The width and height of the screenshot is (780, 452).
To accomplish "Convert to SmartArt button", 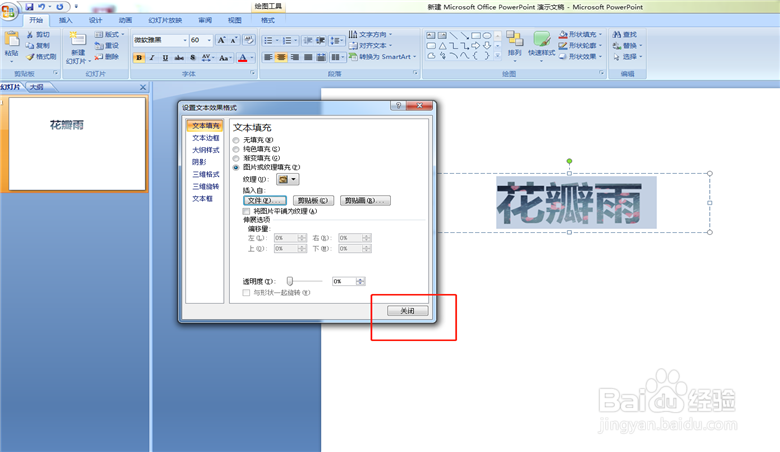I will (x=383, y=57).
